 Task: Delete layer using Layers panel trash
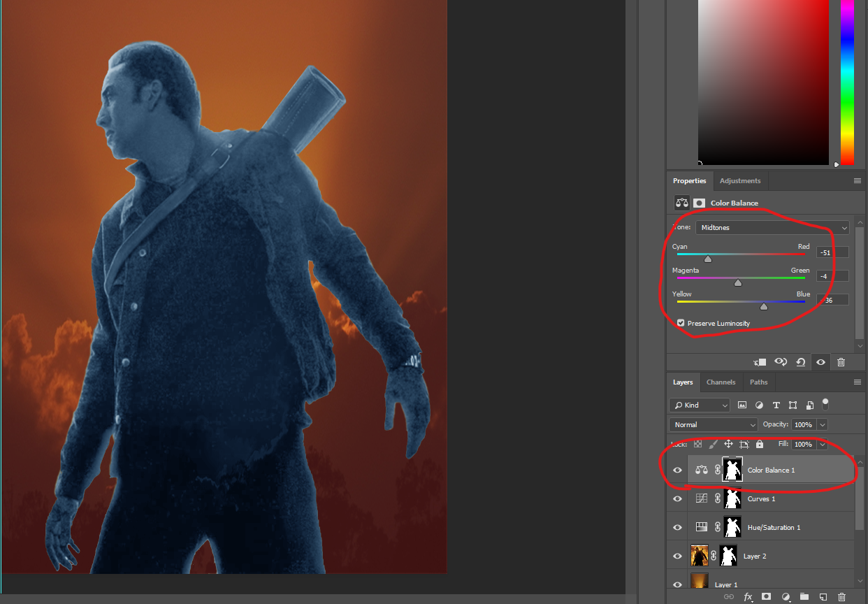[841, 597]
